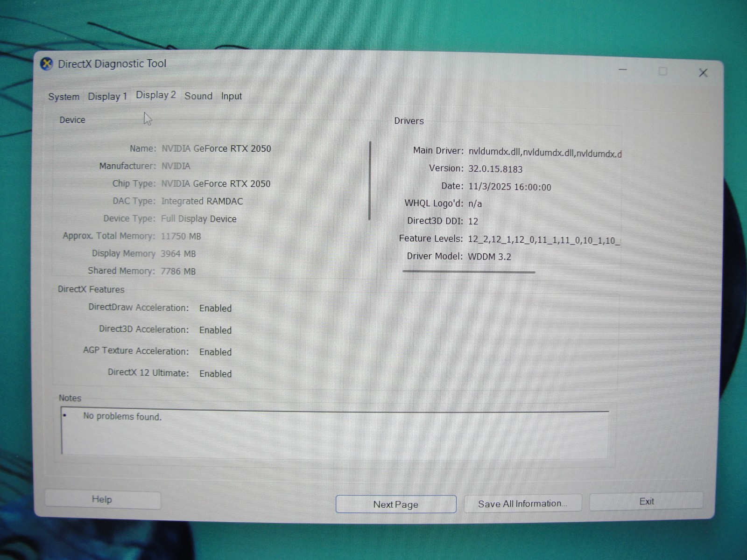Click Save All Information button

pos(523,504)
